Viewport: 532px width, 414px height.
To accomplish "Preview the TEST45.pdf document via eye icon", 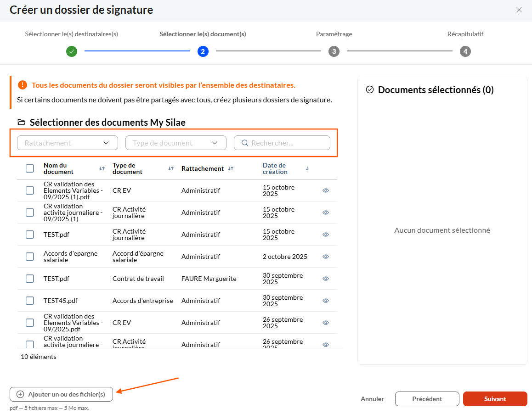I will point(326,301).
